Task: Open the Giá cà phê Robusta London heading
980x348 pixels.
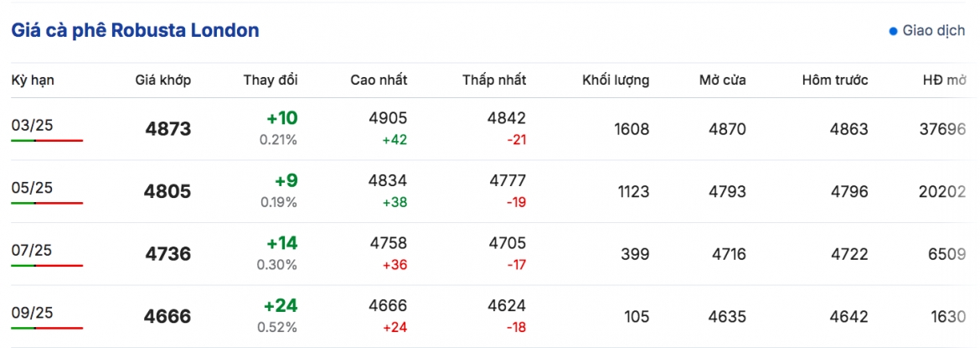Action: [135, 31]
